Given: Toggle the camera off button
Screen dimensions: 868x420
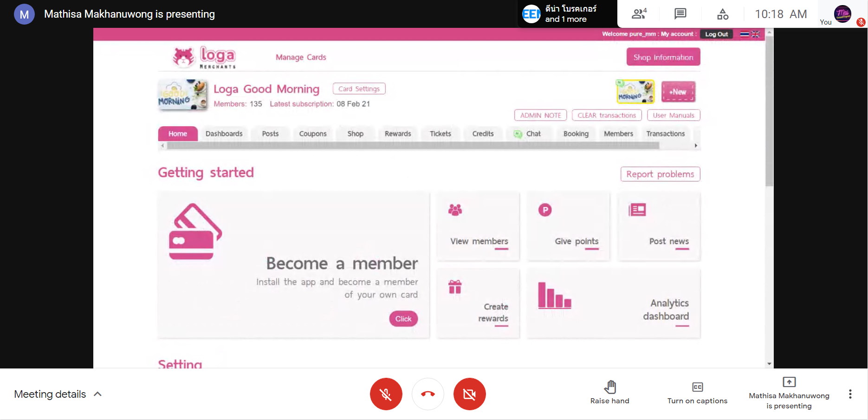Looking at the screenshot, I should pyautogui.click(x=469, y=394).
